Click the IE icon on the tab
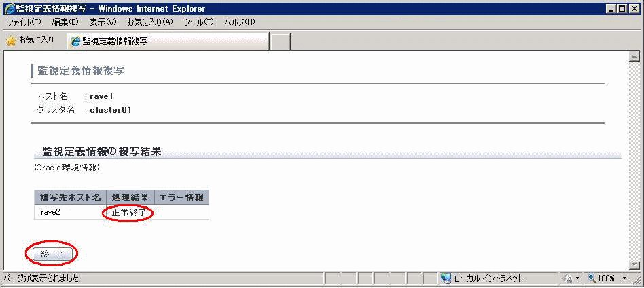The width and height of the screenshot is (644, 288). coord(75,41)
